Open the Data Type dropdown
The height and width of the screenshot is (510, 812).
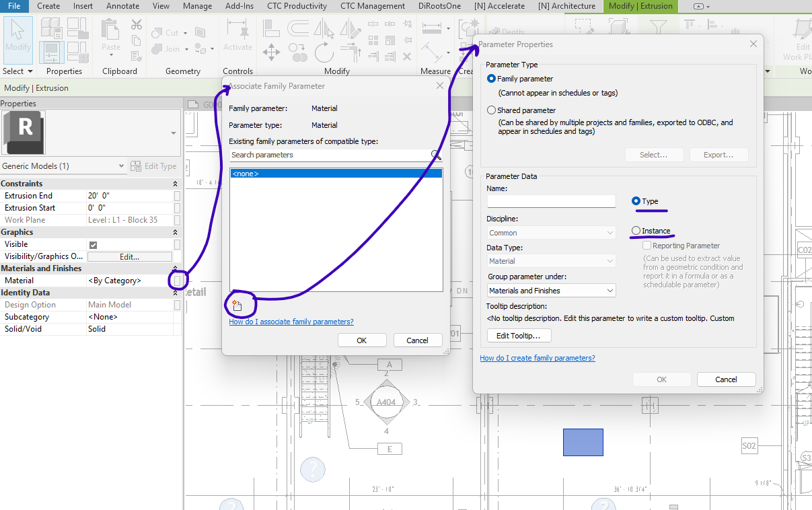click(552, 261)
